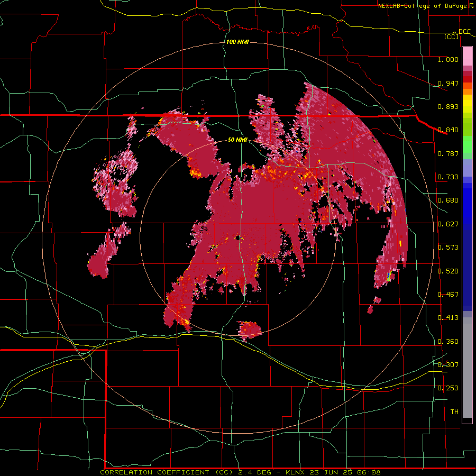Click the 0.467 value on the color scale
This screenshot has height=476, width=476.
(448, 295)
